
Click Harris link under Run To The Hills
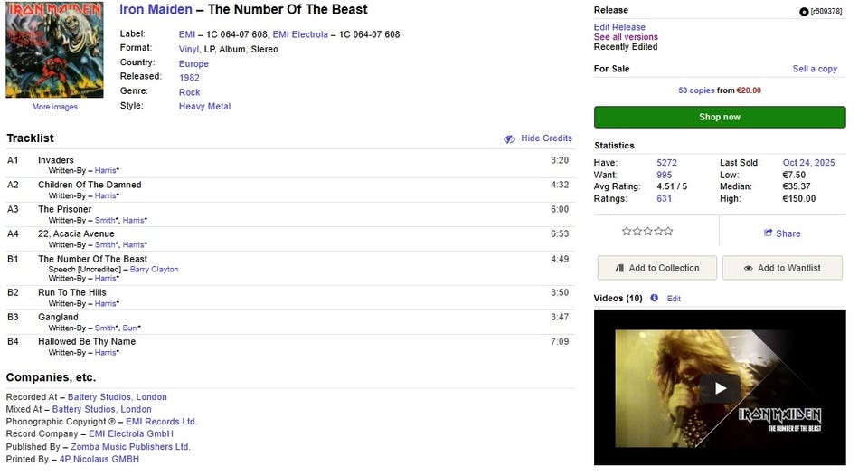click(x=105, y=304)
